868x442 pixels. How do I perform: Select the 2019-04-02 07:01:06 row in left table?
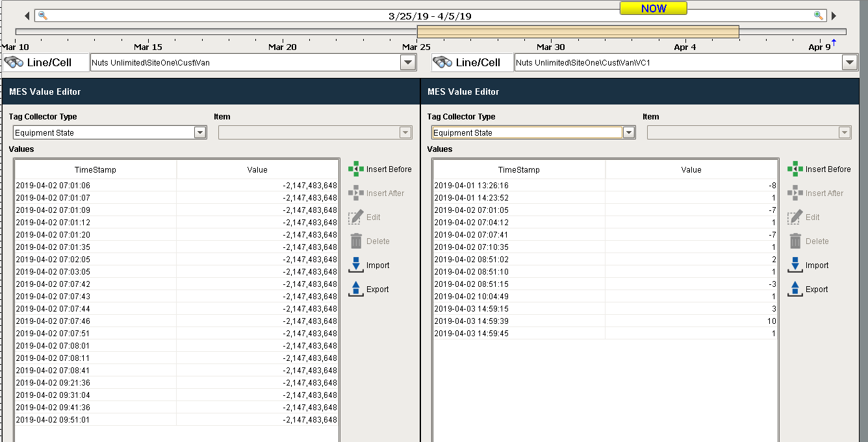click(176, 186)
